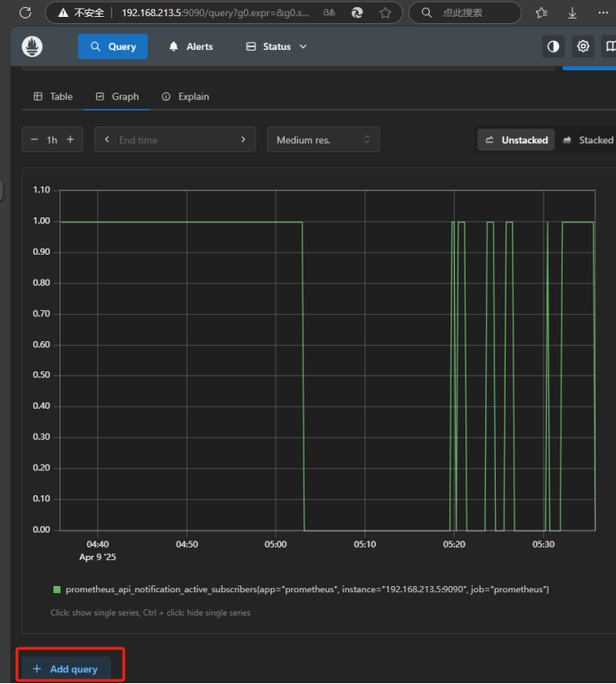Screen dimensions: 616x684
Task: Open the translate page icon in address bar
Action: [329, 12]
